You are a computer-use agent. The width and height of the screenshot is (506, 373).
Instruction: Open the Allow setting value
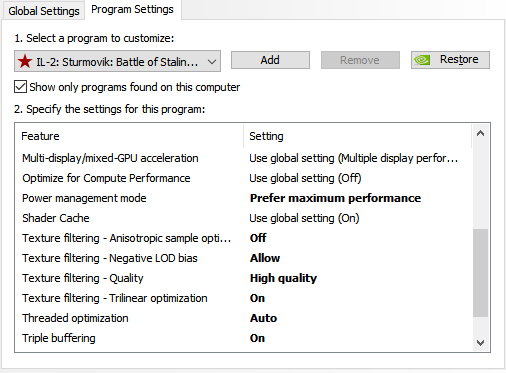point(265,258)
